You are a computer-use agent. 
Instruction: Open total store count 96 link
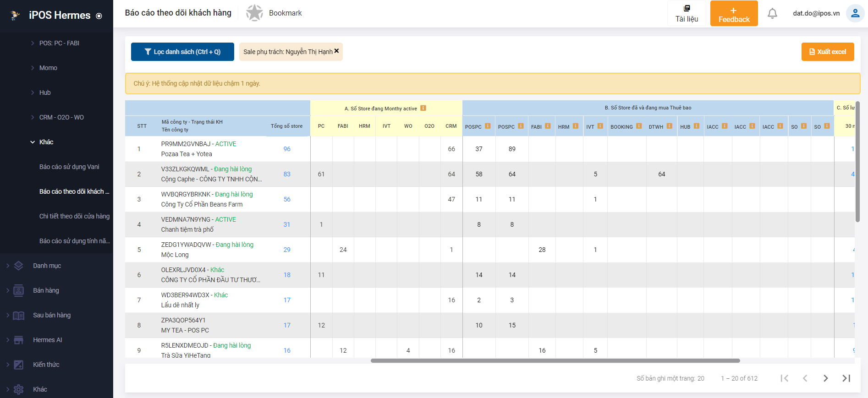(287, 149)
